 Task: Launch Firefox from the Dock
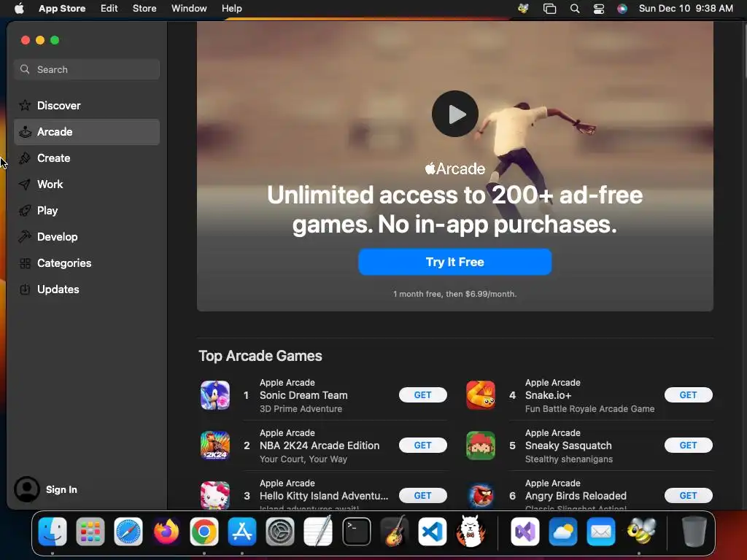[x=166, y=531]
